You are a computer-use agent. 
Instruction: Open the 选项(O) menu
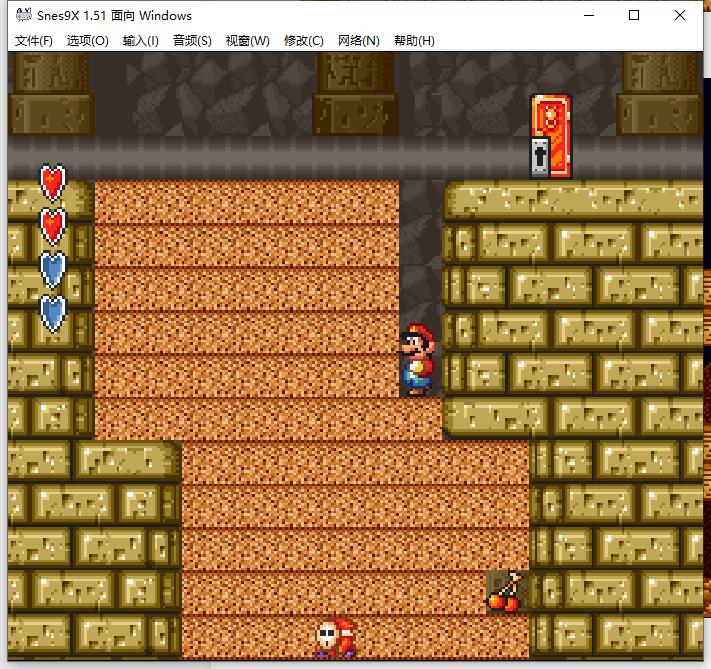click(88, 41)
